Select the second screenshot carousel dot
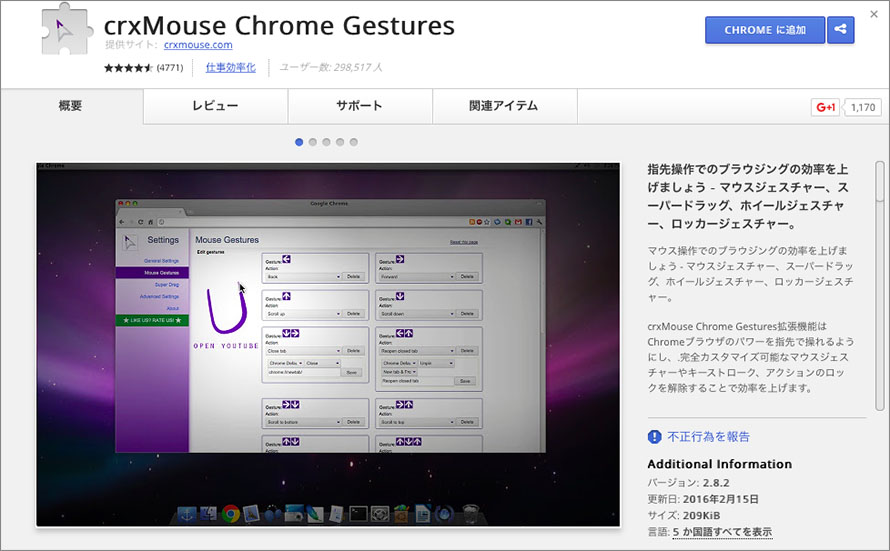 (313, 142)
